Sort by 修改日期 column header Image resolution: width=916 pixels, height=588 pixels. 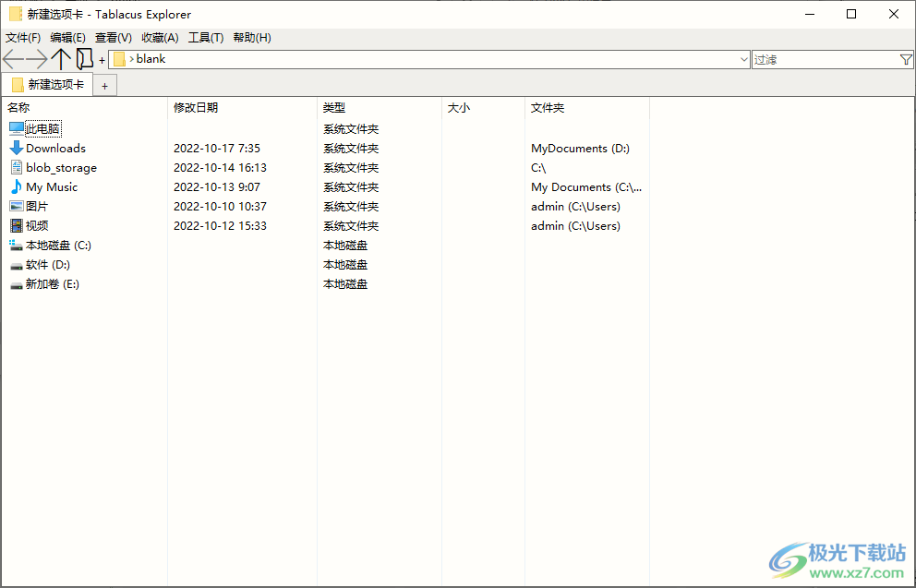[x=242, y=107]
